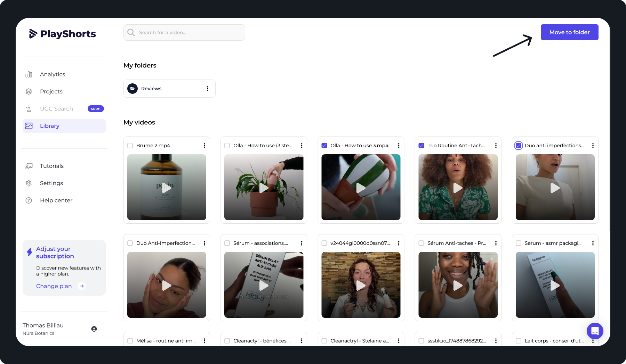Uncheck the Trio Routine Anti-Tach checkbox
626x364 pixels.
click(421, 146)
